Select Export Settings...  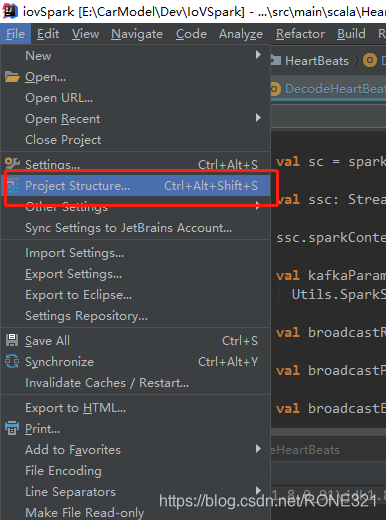[x=135, y=274]
